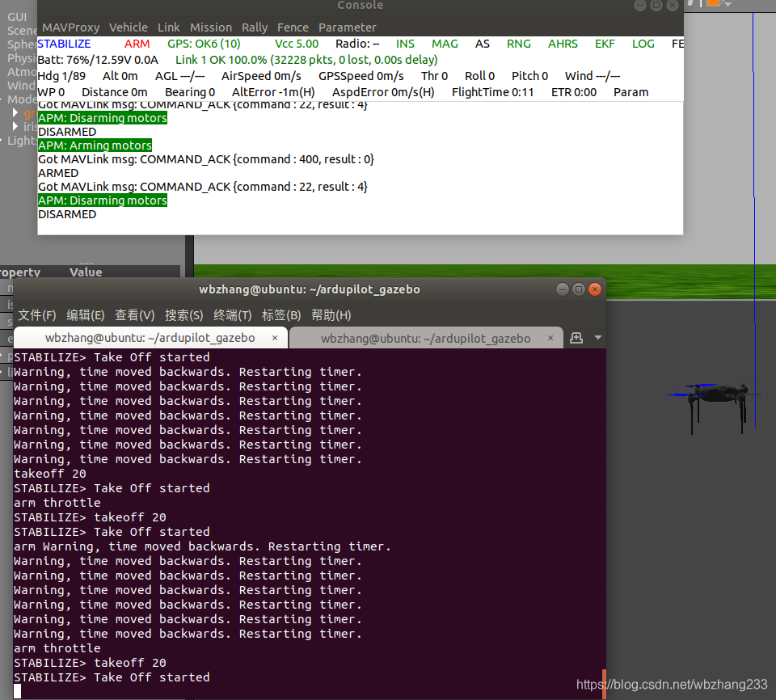The height and width of the screenshot is (700, 776).
Task: Open the 搜索(S) menu in terminal
Action: coord(183,315)
